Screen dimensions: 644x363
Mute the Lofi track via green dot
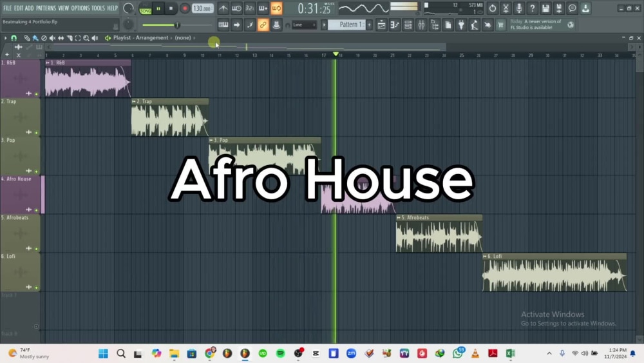[x=36, y=288]
